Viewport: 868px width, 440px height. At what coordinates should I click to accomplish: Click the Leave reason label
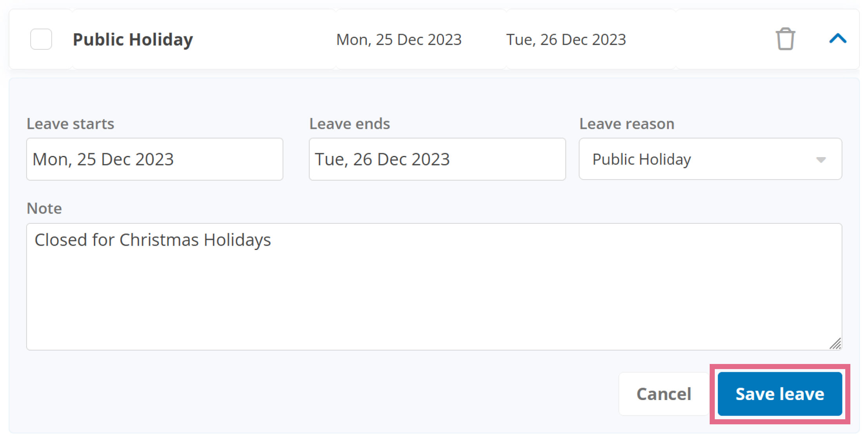pos(627,124)
